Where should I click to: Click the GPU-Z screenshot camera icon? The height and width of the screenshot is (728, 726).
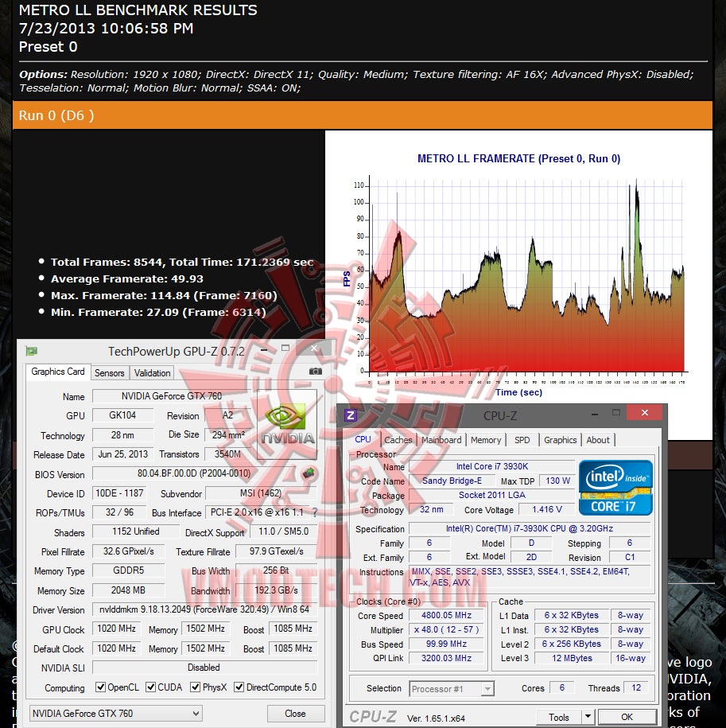(x=316, y=371)
